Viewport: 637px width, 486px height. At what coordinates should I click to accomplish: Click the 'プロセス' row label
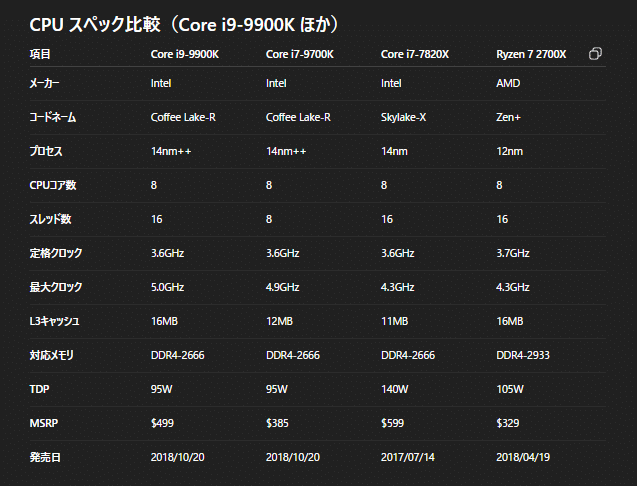(46, 151)
